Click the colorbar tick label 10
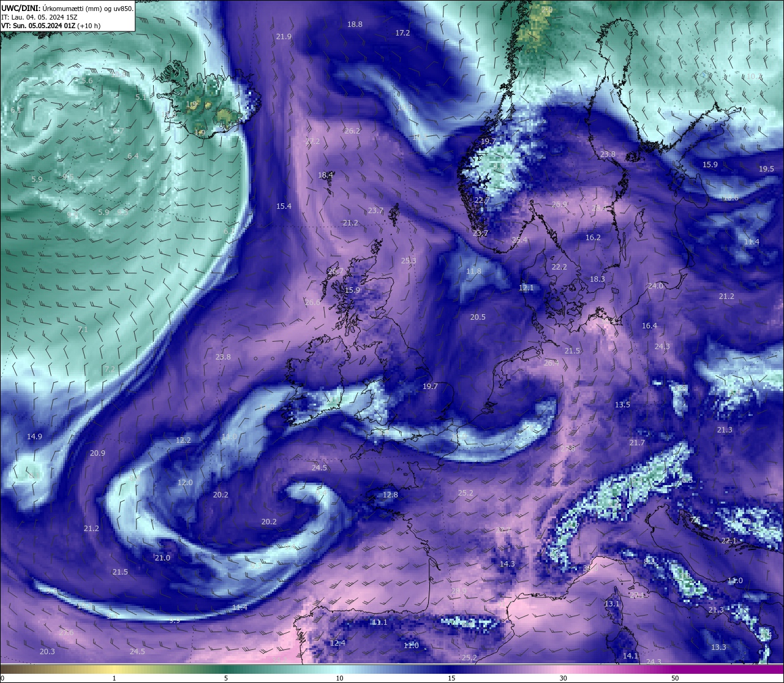Image resolution: width=784 pixels, height=683 pixels. 339,678
